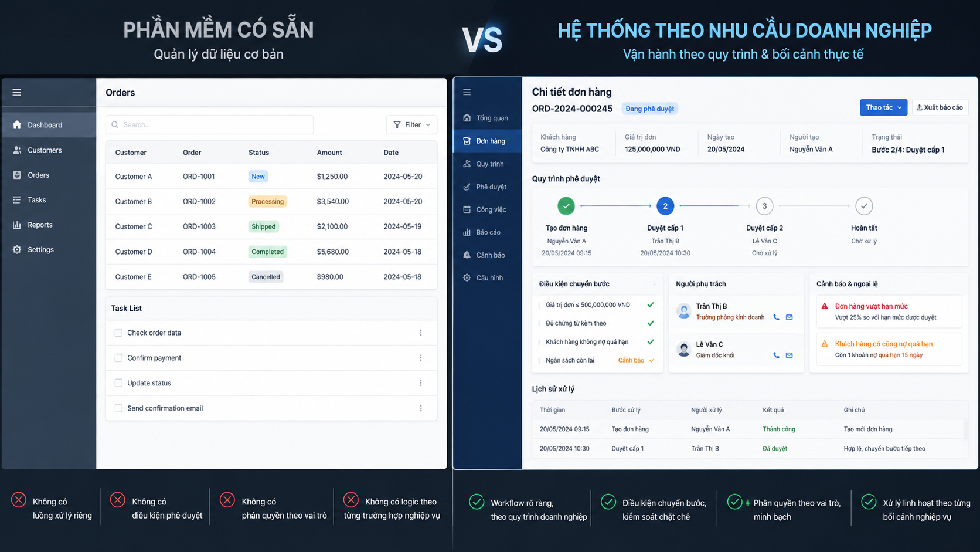Click the Đã duyệt result in history
The image size is (980, 552).
coord(775,449)
